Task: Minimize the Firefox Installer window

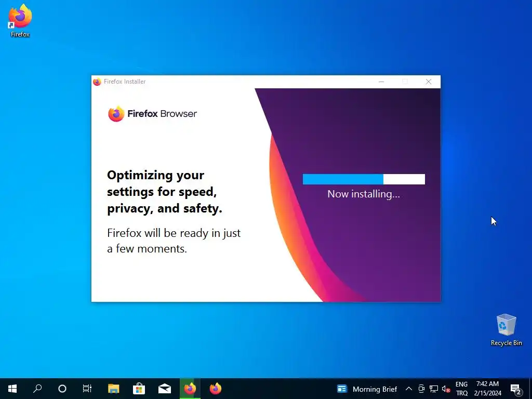Action: [381, 82]
